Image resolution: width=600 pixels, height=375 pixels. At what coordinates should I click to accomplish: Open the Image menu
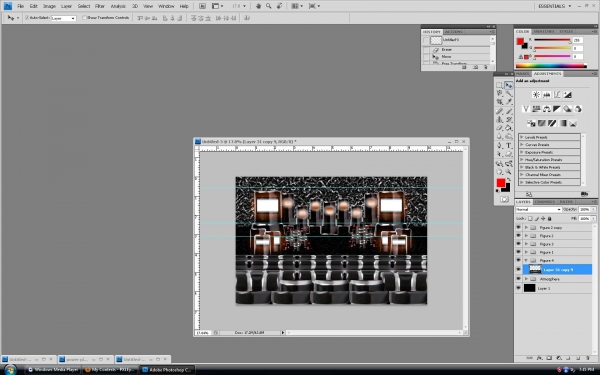pyautogui.click(x=49, y=6)
